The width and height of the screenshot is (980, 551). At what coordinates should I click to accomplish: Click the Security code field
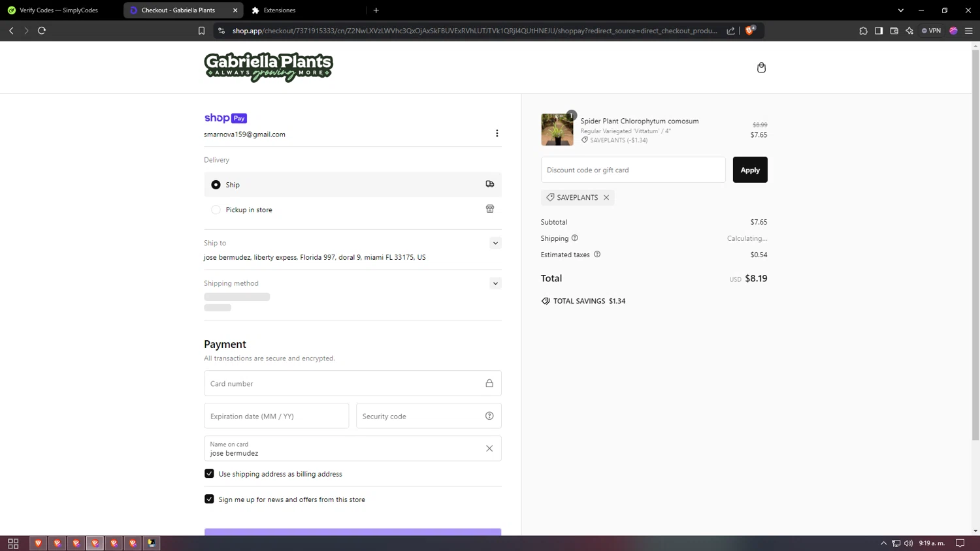pyautogui.click(x=429, y=416)
